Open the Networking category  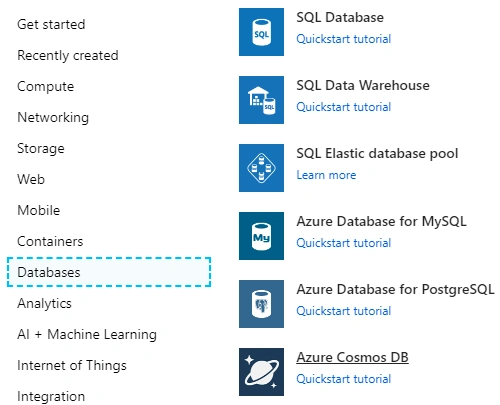53,118
